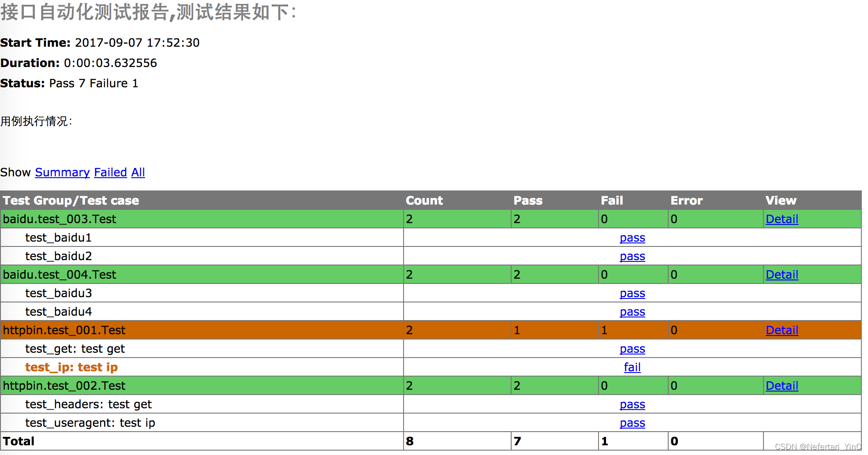Open Detail for baidu.test_003.Test

click(x=782, y=219)
